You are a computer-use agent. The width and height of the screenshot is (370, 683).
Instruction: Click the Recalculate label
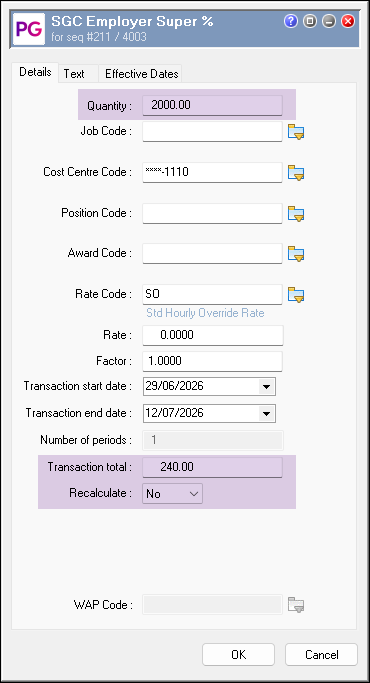[x=101, y=494]
